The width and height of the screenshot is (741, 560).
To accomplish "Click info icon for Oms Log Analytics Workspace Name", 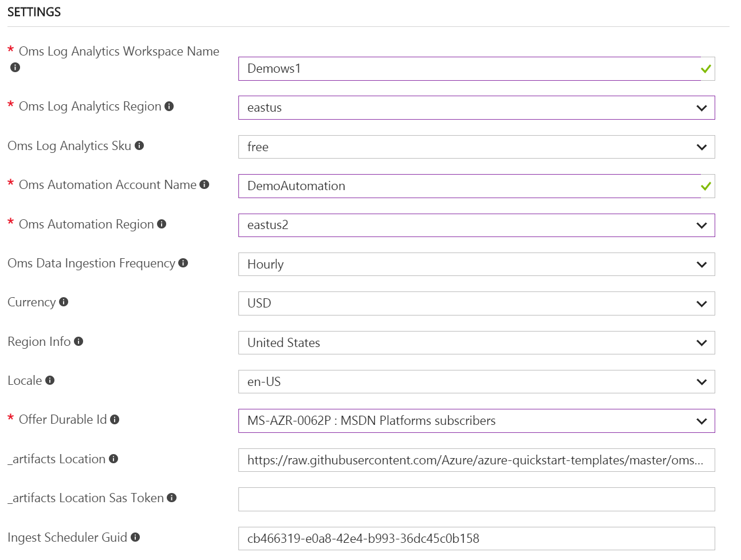I will (x=15, y=68).
